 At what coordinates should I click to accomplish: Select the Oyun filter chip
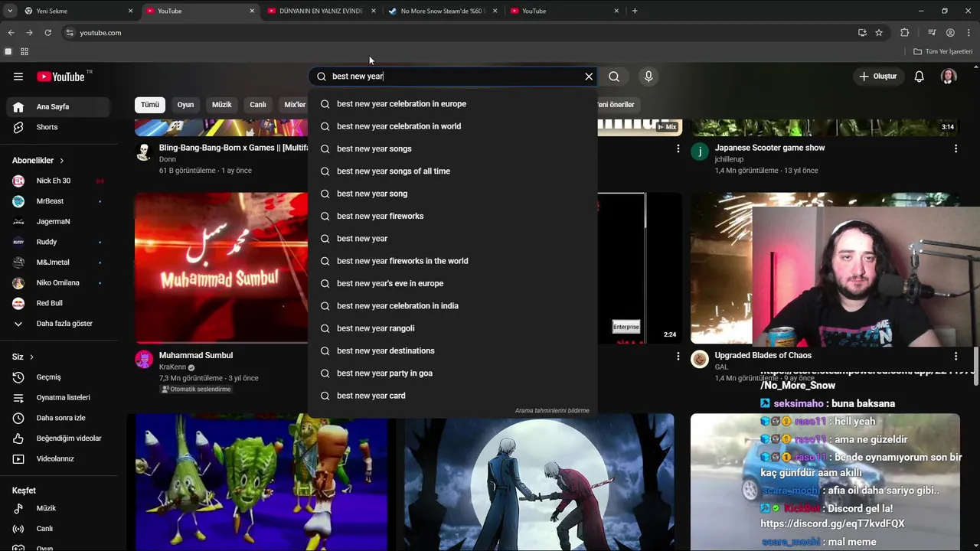click(x=186, y=105)
